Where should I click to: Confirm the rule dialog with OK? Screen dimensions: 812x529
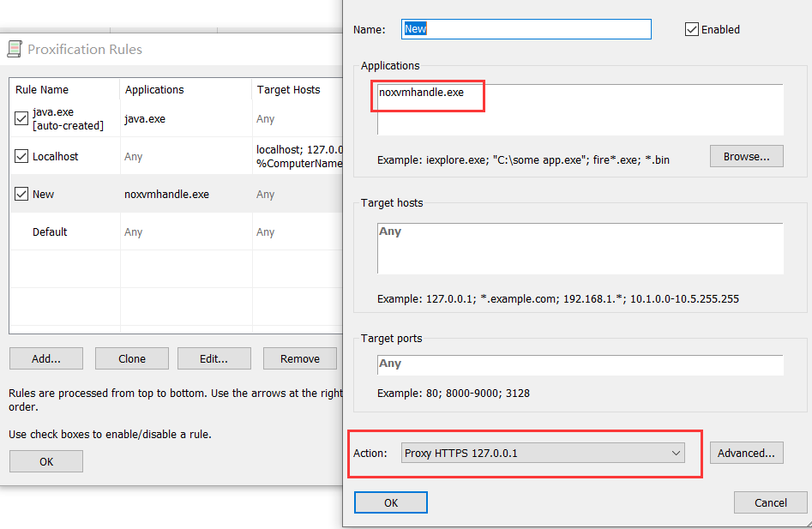391,502
